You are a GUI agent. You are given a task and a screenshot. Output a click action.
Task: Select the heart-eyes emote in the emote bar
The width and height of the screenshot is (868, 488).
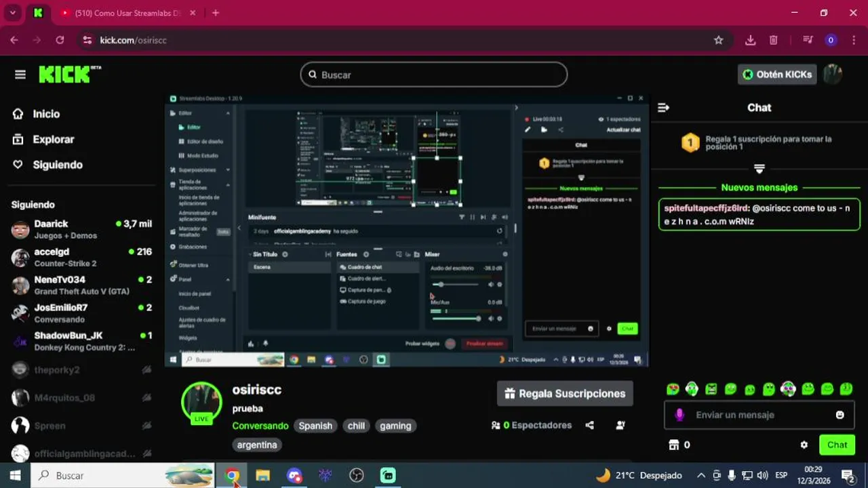(x=673, y=389)
